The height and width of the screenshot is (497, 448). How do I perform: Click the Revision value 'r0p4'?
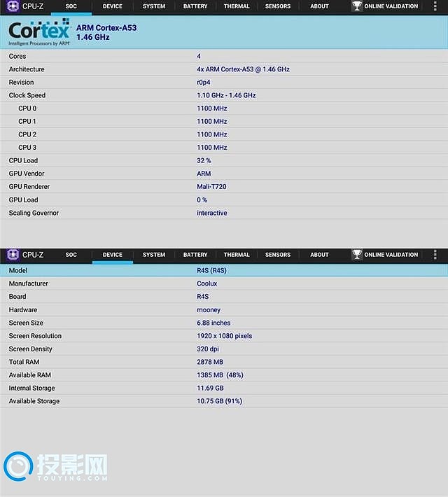coord(204,83)
